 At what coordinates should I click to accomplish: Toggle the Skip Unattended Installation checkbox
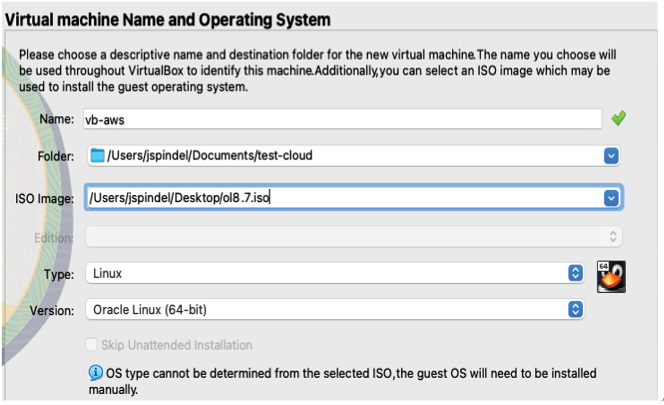pos(91,344)
